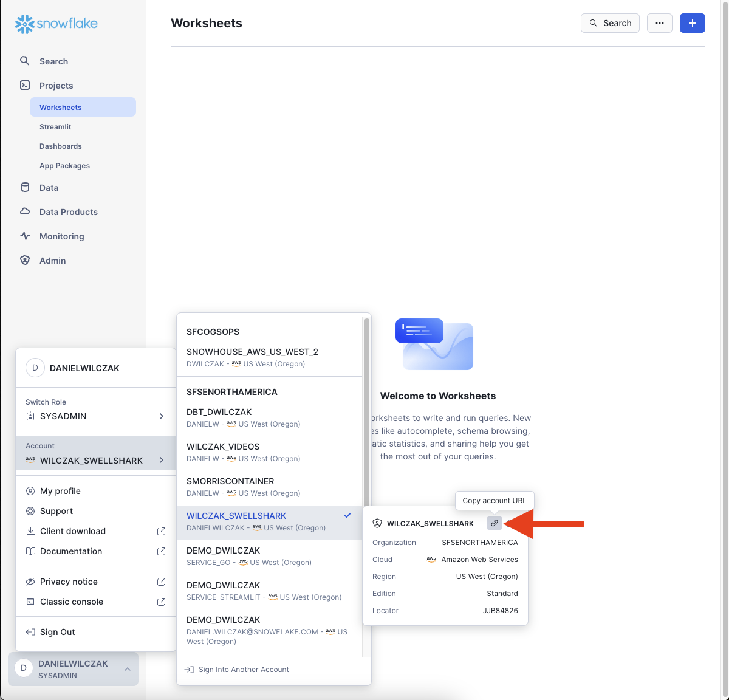Choose Sign Out from user menu
This screenshot has width=729, height=700.
[96, 632]
